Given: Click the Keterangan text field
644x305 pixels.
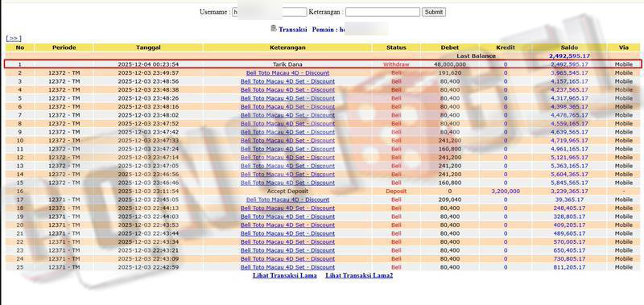Looking at the screenshot, I should pos(382,12).
